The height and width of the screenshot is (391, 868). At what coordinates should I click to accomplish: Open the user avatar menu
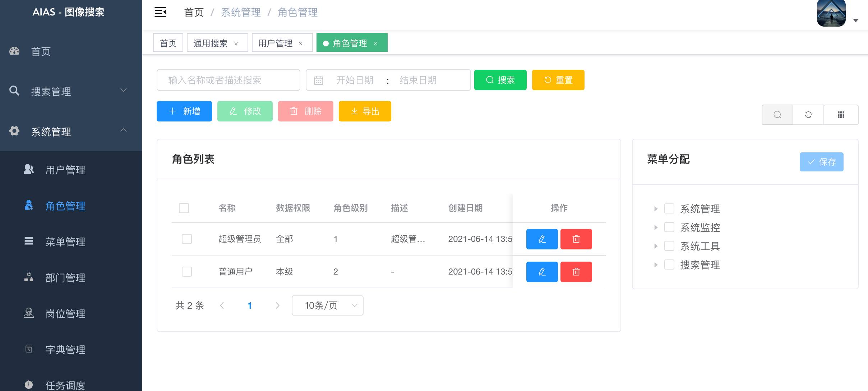831,14
